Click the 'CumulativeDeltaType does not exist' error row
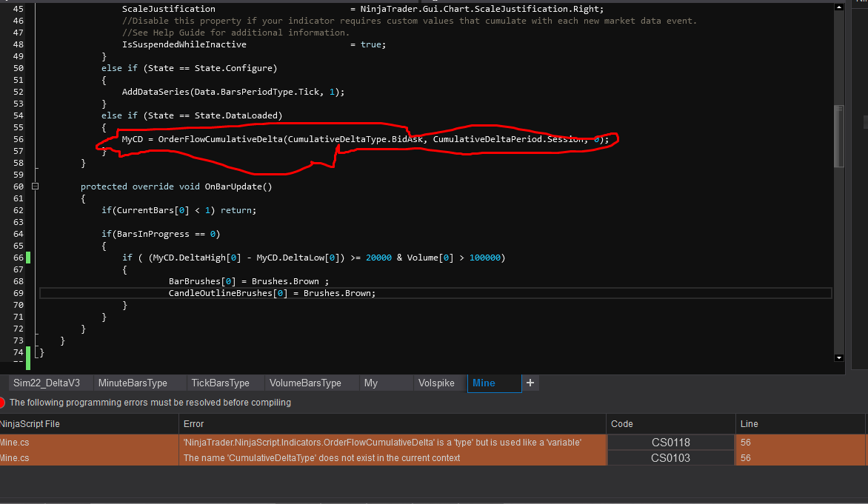The image size is (868, 504). (x=321, y=457)
